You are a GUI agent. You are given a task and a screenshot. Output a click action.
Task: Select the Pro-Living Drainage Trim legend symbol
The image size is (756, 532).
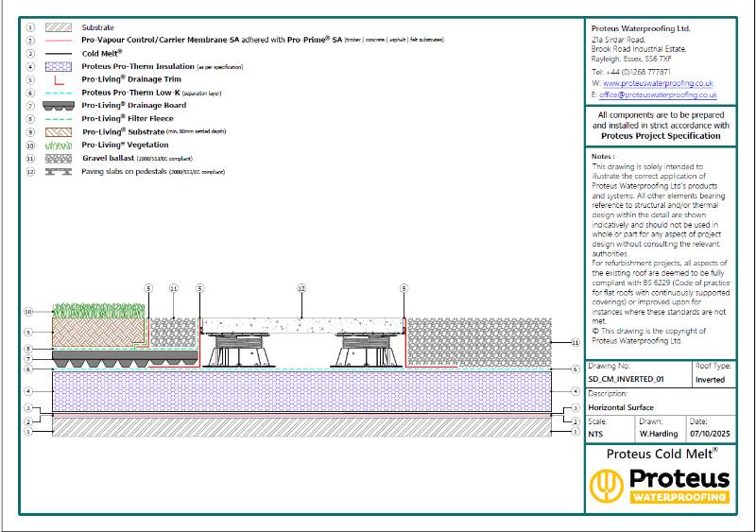pos(60,81)
